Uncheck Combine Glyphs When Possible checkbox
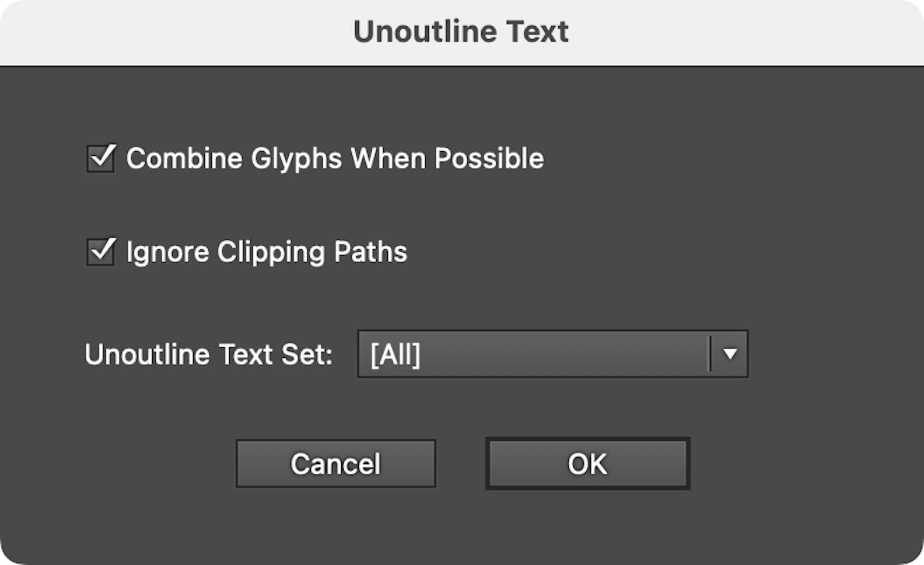Screen dimensions: 924x565 point(101,159)
